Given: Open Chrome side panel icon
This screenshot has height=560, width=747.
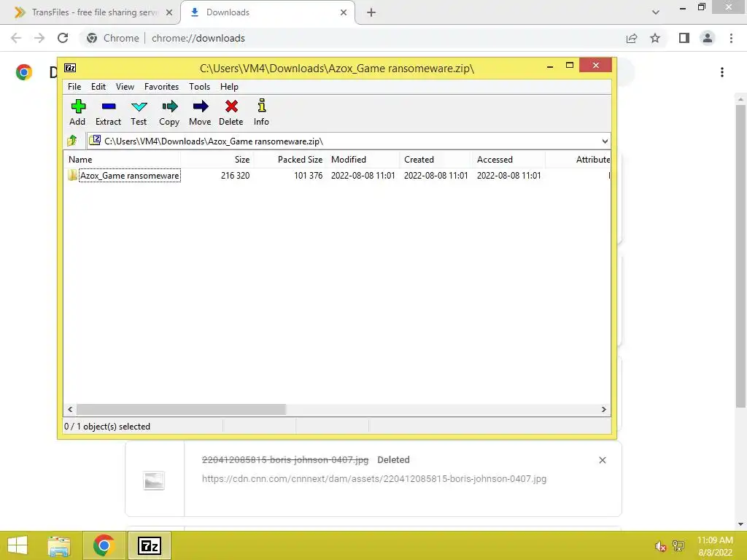Looking at the screenshot, I should click(684, 38).
